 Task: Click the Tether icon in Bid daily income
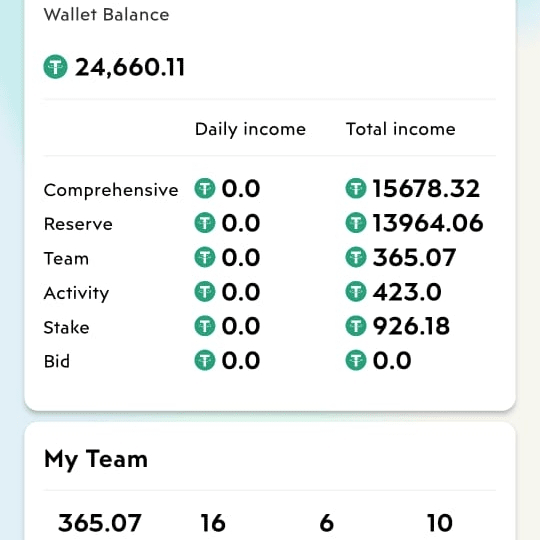tap(205, 360)
